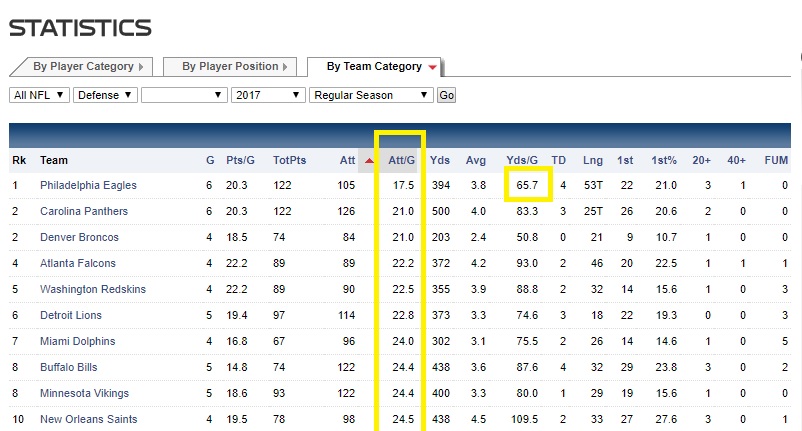
Task: Expand the Regular Season dropdown
Action: coord(371,95)
